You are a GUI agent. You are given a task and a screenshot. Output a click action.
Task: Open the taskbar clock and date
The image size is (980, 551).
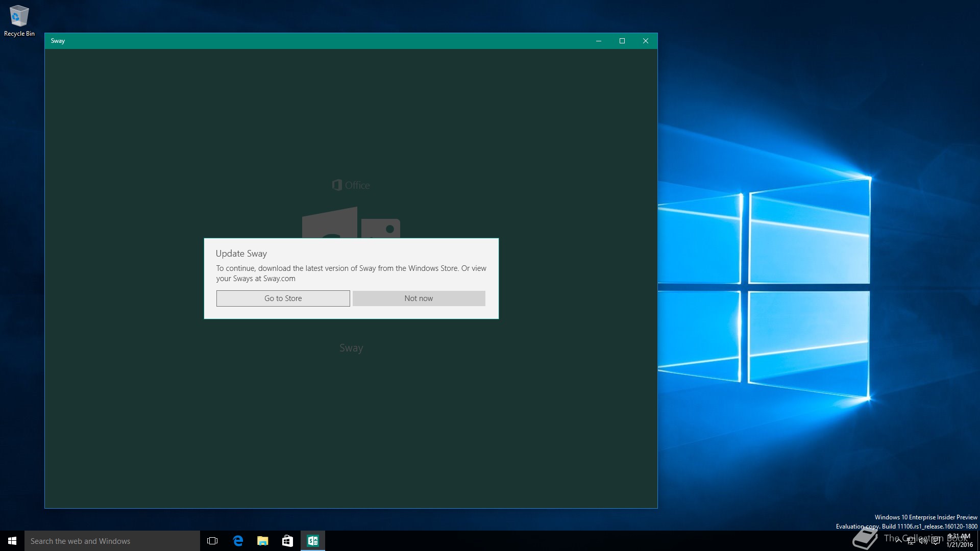tap(960, 541)
